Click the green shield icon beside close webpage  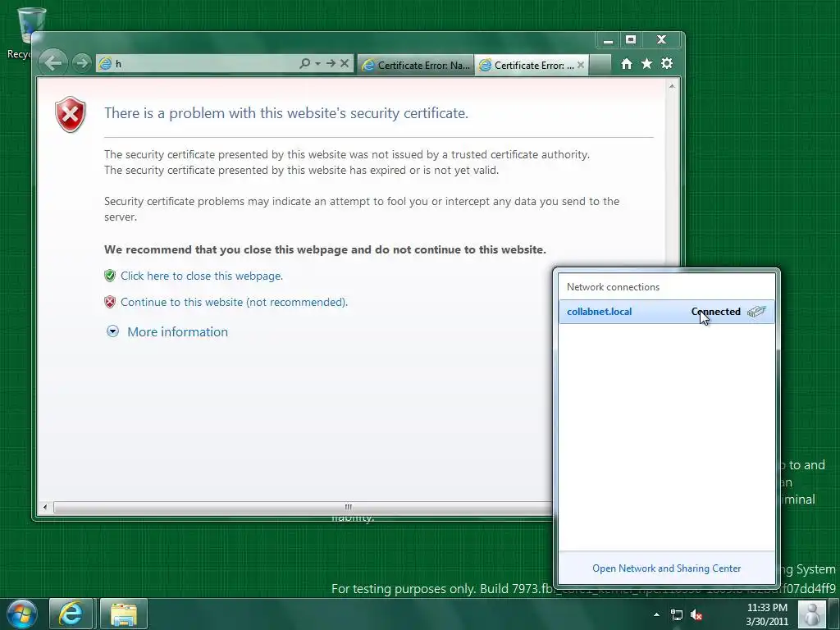pyautogui.click(x=110, y=276)
